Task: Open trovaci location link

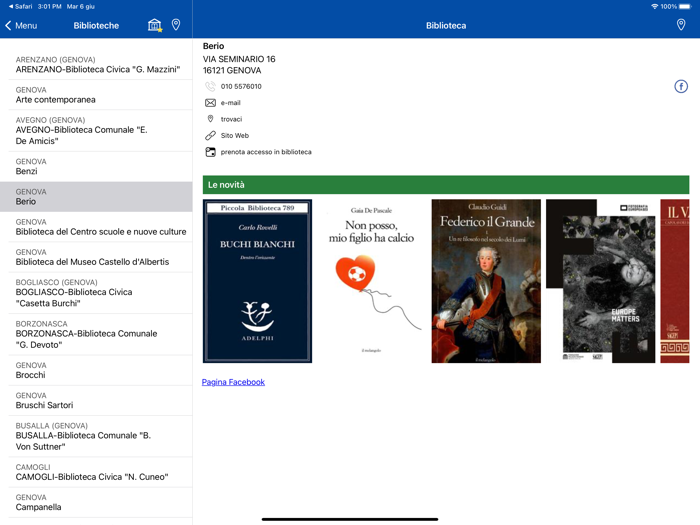Action: [x=231, y=119]
